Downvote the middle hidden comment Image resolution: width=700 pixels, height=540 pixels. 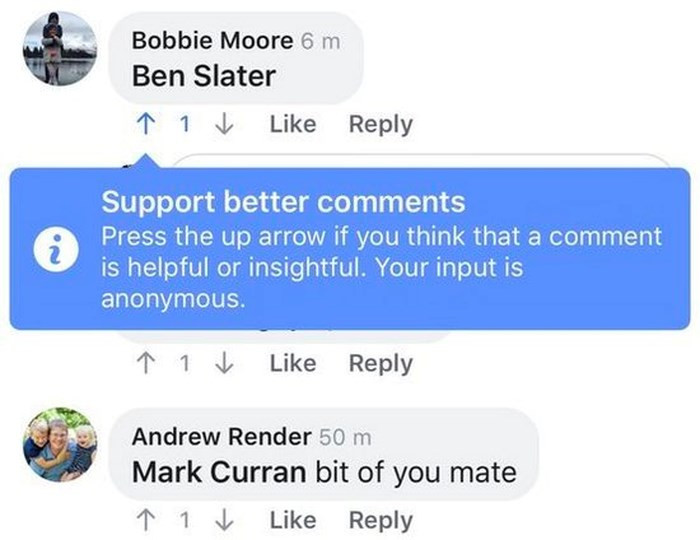click(225, 363)
